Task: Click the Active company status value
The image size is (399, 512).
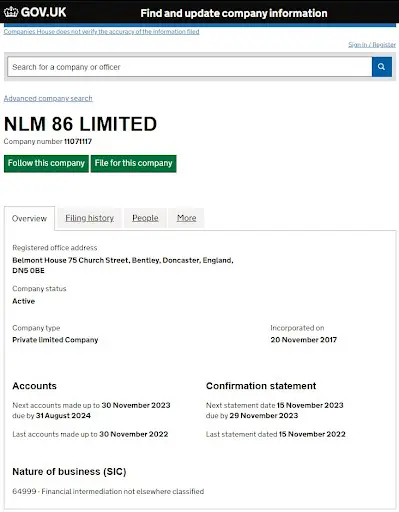Action: point(24,301)
